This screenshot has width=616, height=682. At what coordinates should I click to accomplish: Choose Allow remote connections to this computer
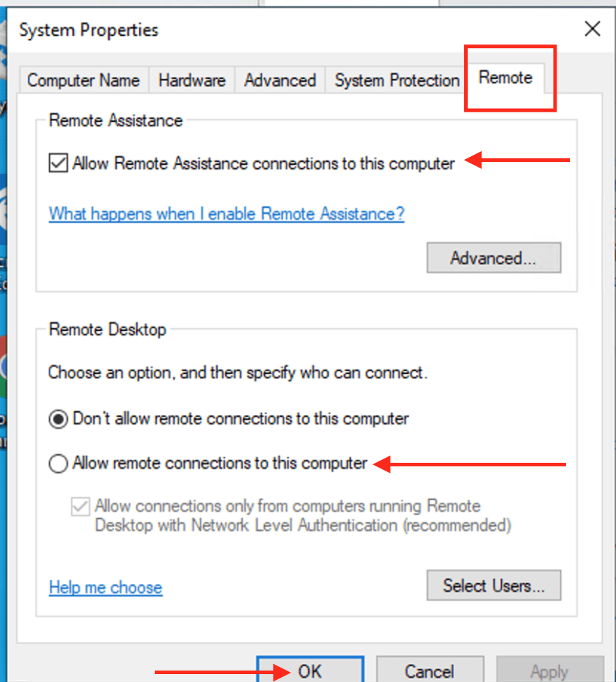59,464
